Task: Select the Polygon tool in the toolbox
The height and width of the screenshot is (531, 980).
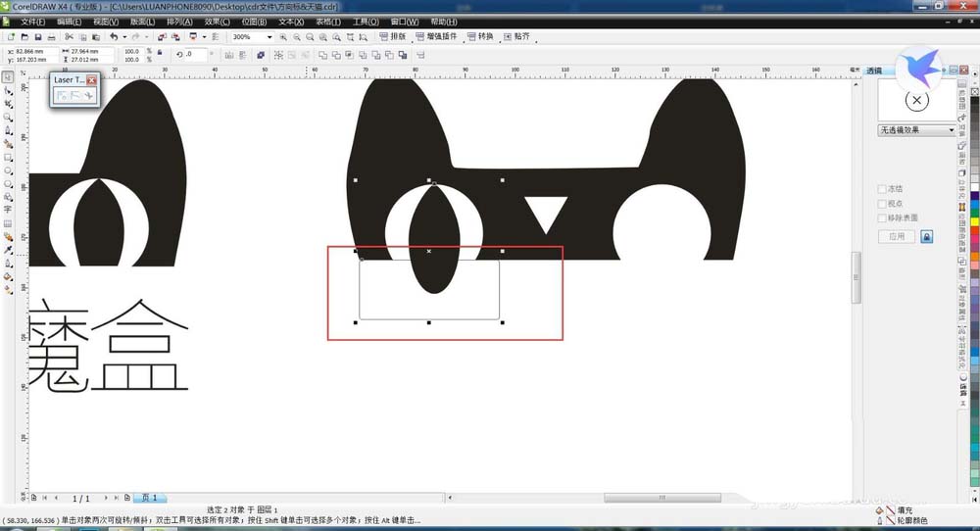Action: tap(8, 183)
